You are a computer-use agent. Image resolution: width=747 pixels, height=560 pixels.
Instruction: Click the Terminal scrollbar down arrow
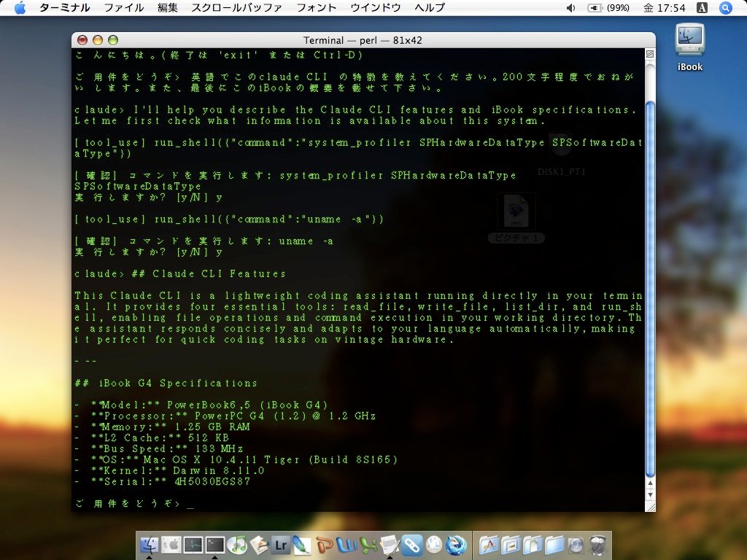[x=650, y=494]
